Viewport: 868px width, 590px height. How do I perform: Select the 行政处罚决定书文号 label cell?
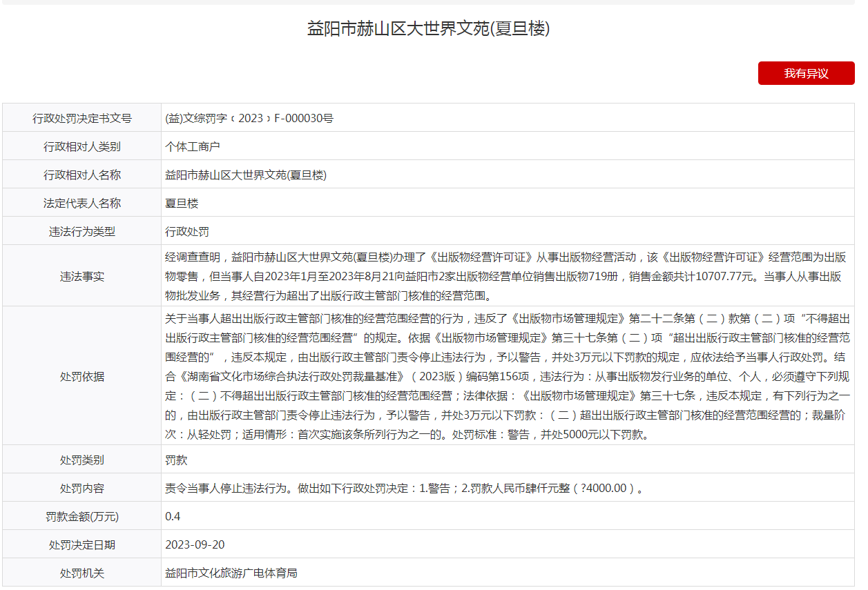click(x=82, y=118)
